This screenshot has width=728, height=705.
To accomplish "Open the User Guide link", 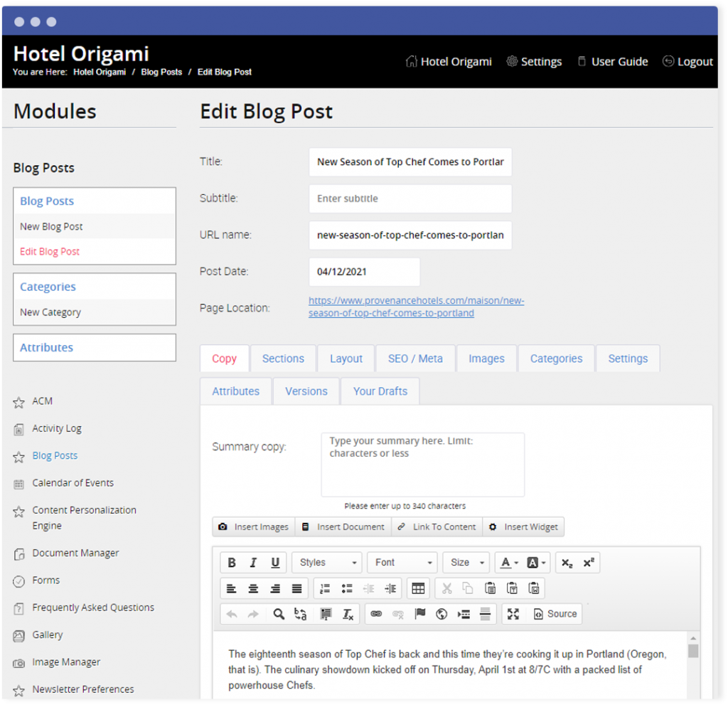I will [x=612, y=62].
